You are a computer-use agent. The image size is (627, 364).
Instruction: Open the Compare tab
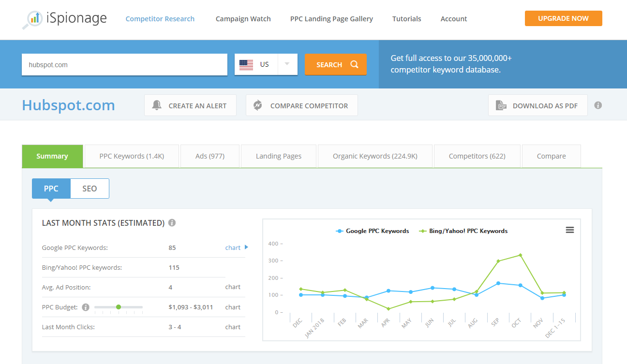[552, 156]
